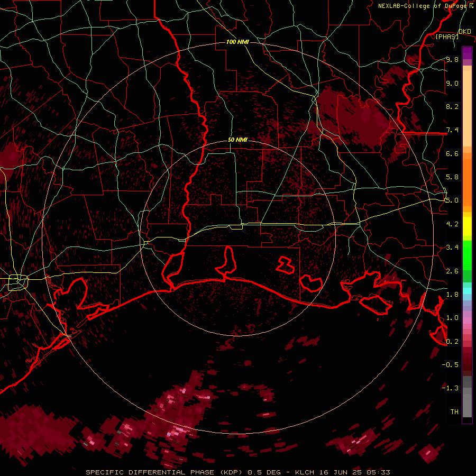
Task: Click the 0.2 value on the color scale
Action: [452, 342]
